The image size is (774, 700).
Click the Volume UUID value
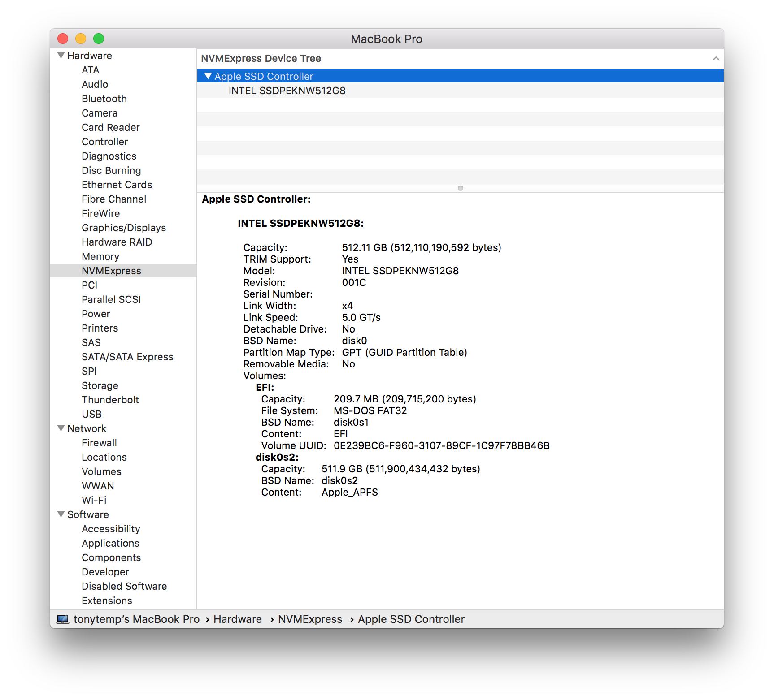[442, 445]
